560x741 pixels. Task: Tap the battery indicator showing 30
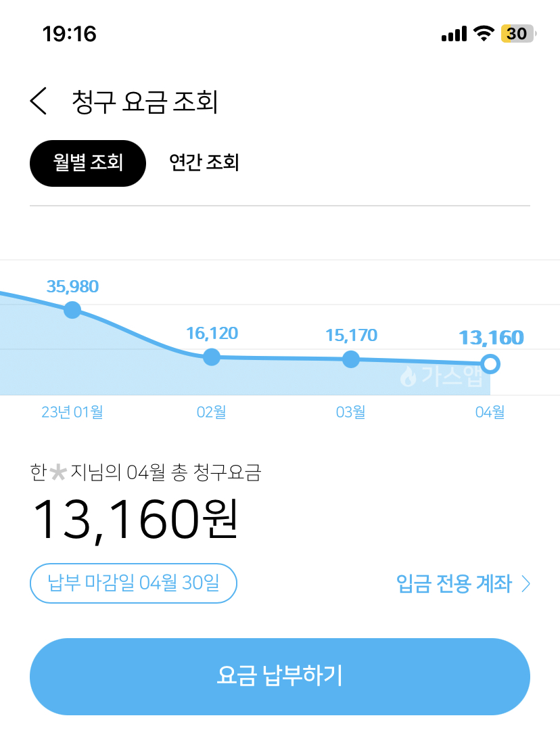pyautogui.click(x=517, y=33)
